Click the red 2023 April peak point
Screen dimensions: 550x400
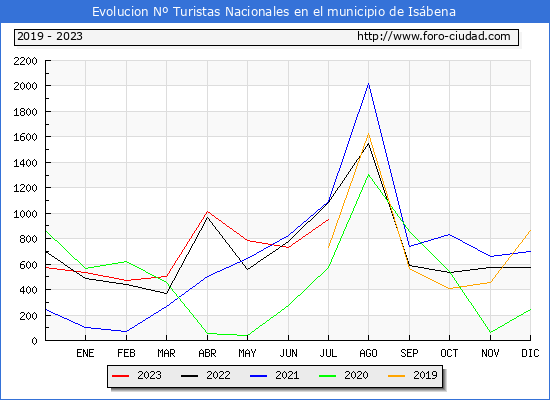coord(207,211)
